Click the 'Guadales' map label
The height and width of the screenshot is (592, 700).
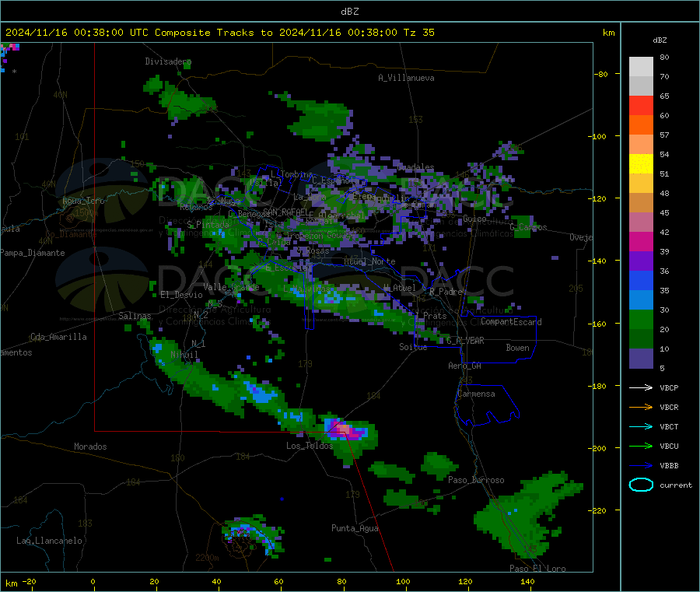click(x=415, y=167)
